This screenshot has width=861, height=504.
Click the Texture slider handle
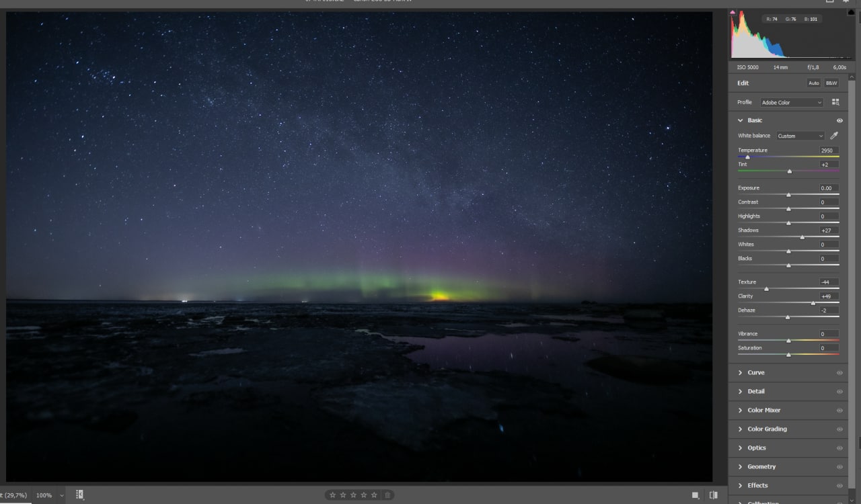point(766,288)
